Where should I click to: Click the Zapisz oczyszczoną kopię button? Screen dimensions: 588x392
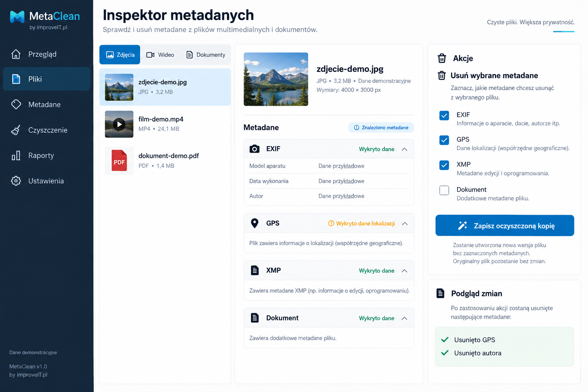(505, 225)
